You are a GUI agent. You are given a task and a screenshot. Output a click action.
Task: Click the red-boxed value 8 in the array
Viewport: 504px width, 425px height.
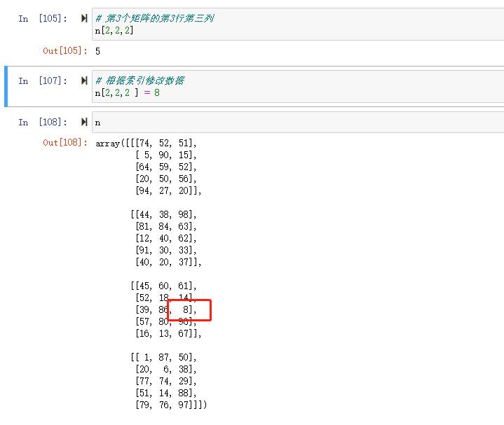pyautogui.click(x=186, y=309)
